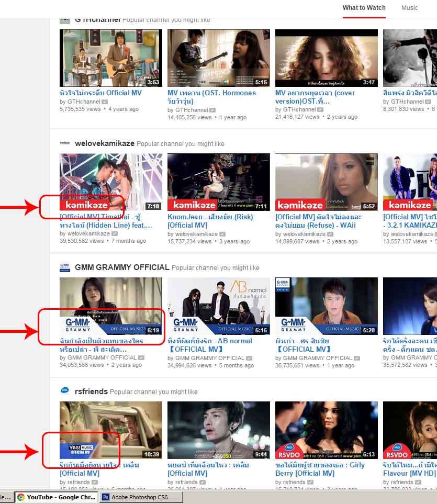
Task: Play the 5:52 WAii Refuse thumbnail
Action: click(x=327, y=182)
